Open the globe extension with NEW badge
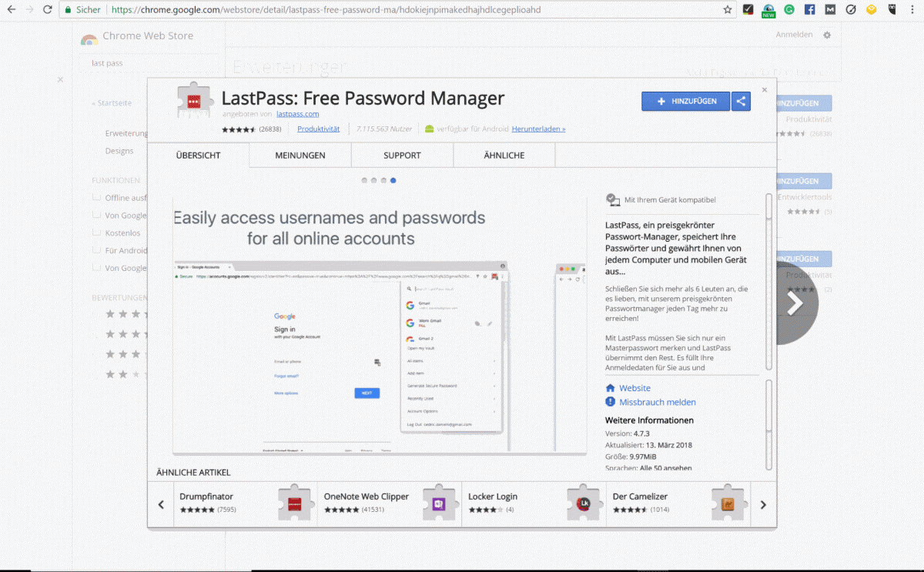 (x=768, y=10)
